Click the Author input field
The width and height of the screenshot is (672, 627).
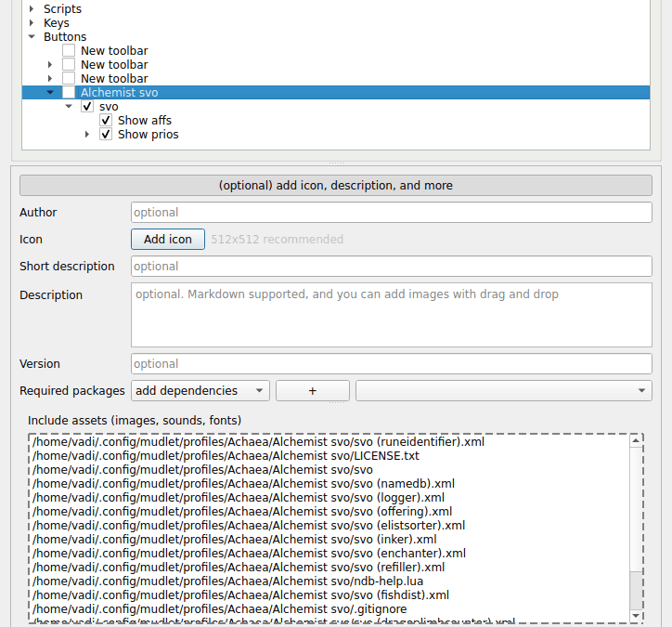point(392,213)
